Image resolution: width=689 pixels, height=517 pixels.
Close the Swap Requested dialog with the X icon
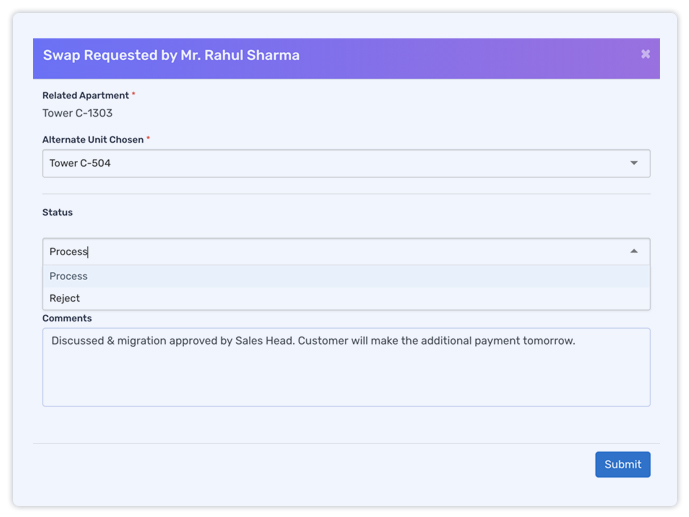point(645,54)
